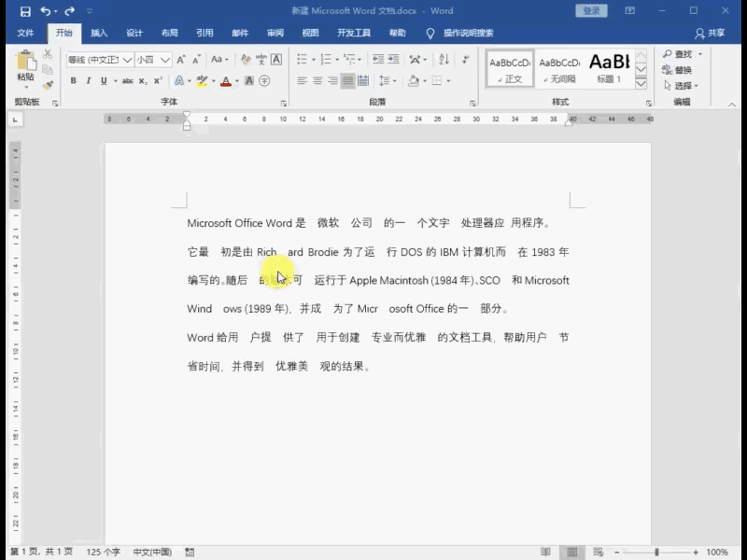Sort paragraph text A to Z

[x=444, y=59]
